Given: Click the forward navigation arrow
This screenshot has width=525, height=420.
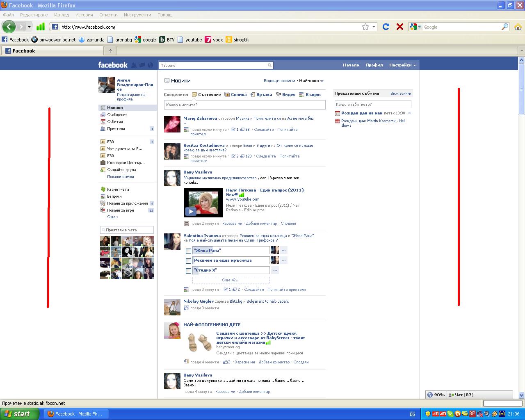Looking at the screenshot, I should [x=21, y=27].
